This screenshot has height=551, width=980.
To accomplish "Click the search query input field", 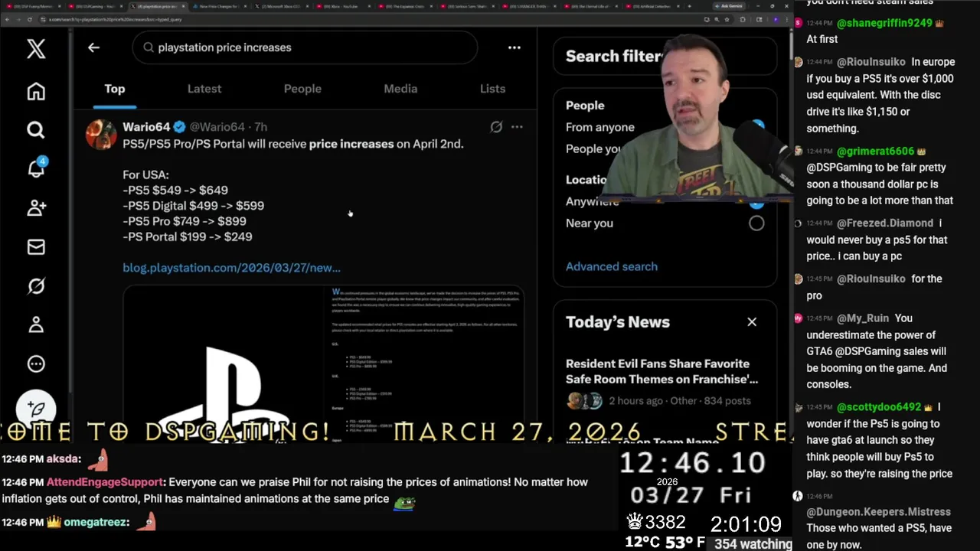I will (305, 47).
